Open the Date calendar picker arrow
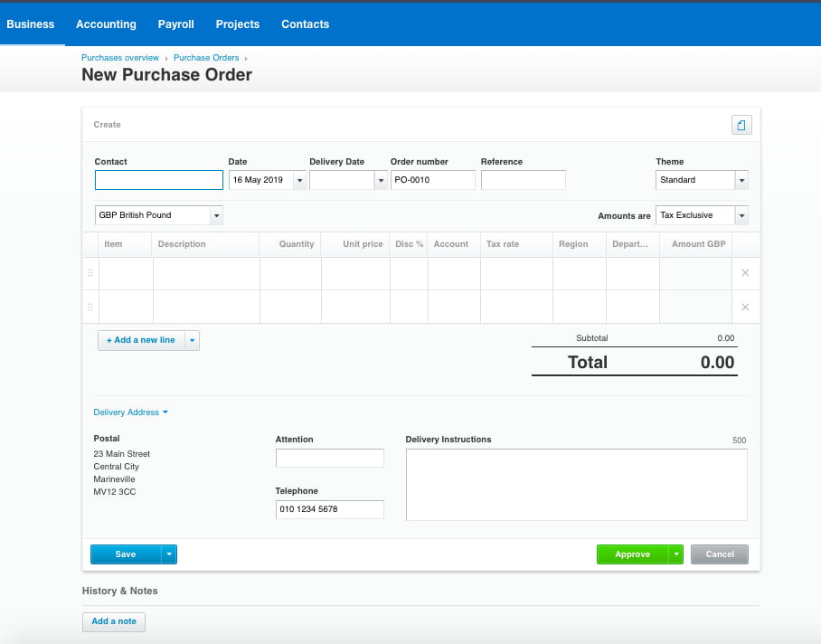The height and width of the screenshot is (644, 821). 299,180
